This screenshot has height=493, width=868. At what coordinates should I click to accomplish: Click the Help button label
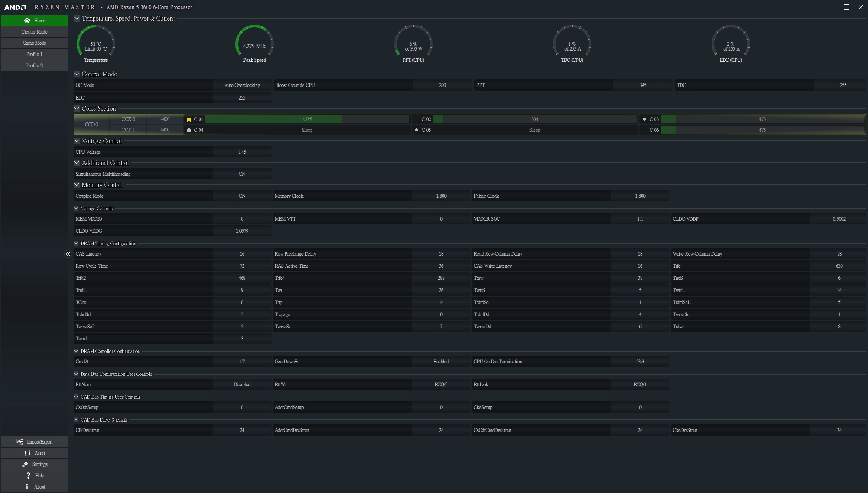click(x=40, y=476)
